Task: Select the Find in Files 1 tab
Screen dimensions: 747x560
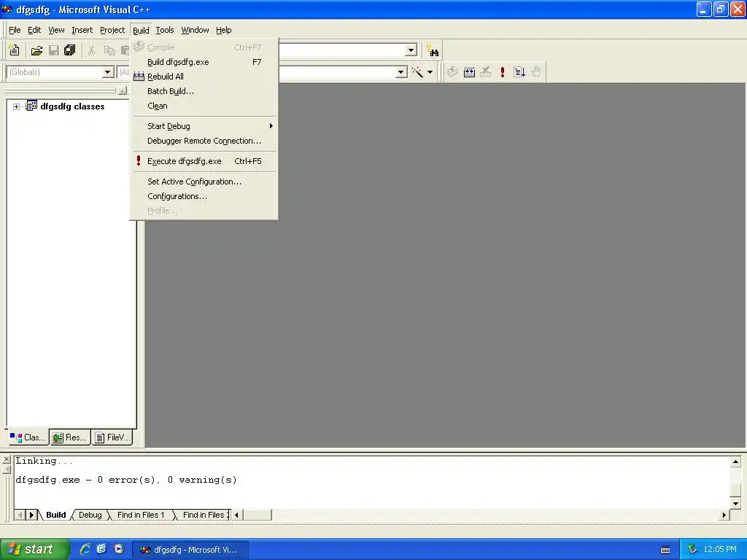Action: point(141,515)
